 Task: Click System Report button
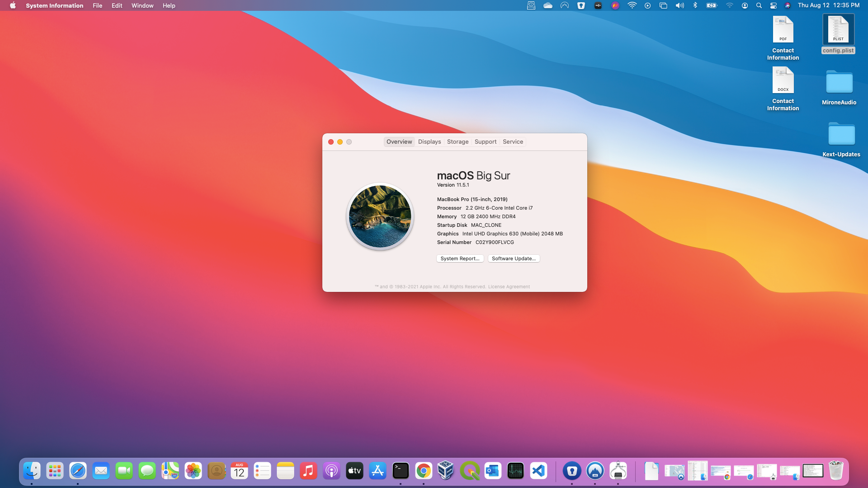click(x=460, y=258)
